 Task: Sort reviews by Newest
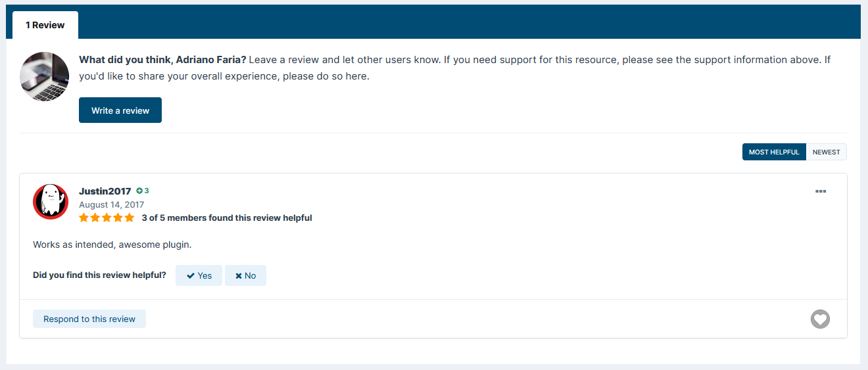(x=827, y=152)
